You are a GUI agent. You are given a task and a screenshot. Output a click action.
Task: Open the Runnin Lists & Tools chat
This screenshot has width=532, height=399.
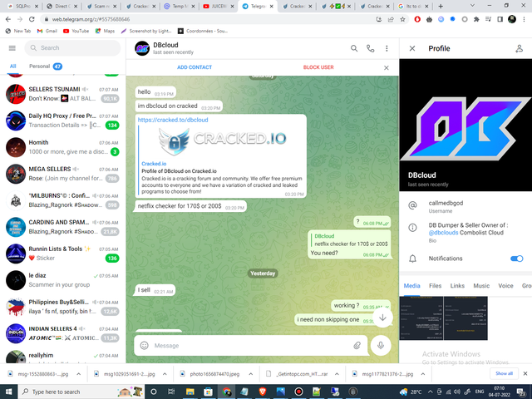[x=63, y=254]
